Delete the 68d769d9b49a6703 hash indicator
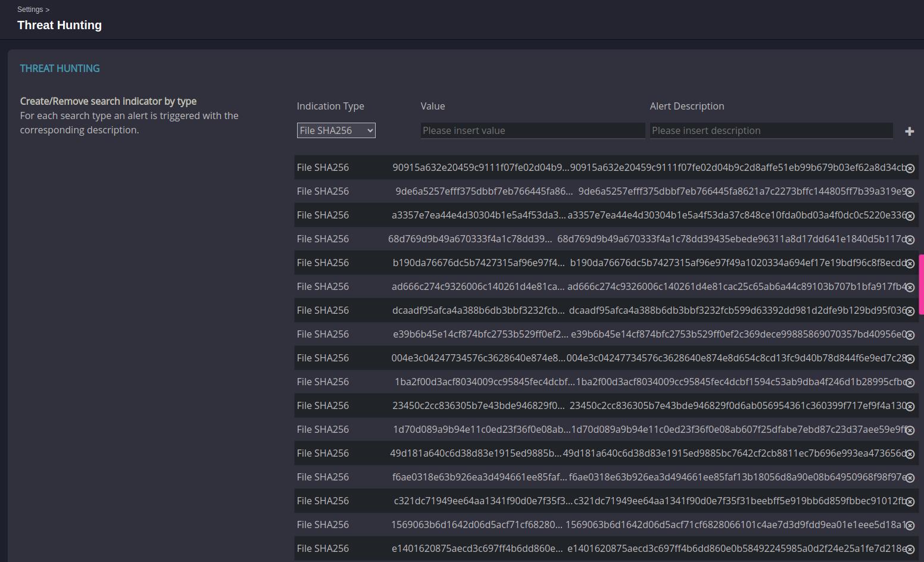Image resolution: width=924 pixels, height=562 pixels. point(910,240)
